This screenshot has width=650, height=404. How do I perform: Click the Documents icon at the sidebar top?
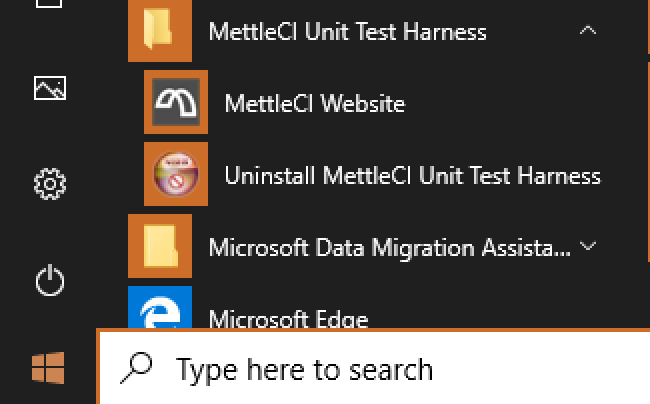pos(49,6)
